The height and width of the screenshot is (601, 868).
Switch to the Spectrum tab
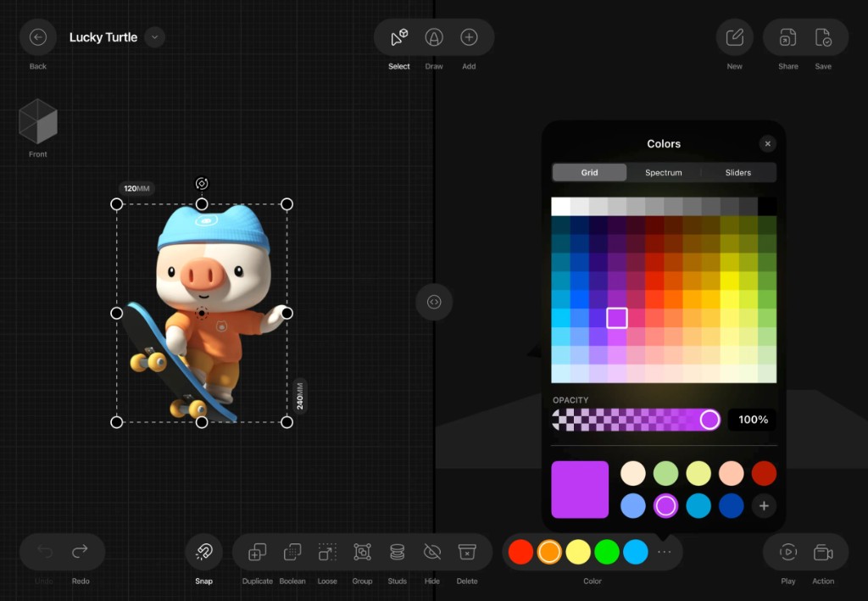pos(663,172)
